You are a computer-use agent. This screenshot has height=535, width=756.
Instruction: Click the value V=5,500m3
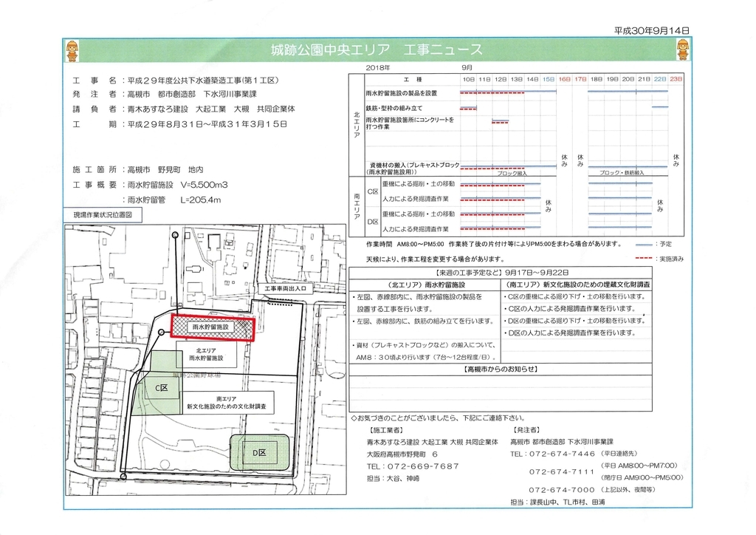pyautogui.click(x=204, y=185)
